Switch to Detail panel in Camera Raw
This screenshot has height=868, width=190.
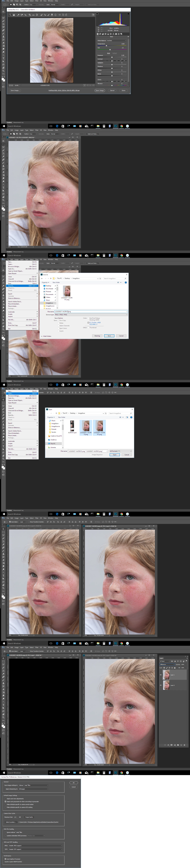point(103,34)
